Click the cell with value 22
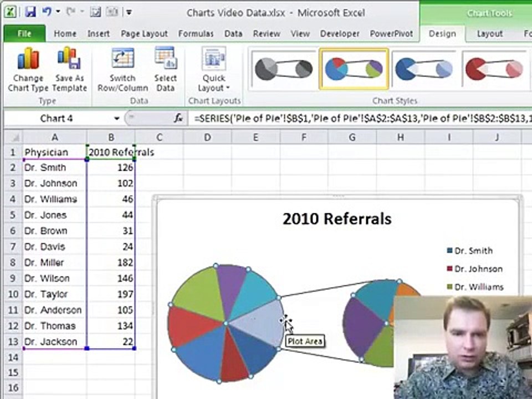This screenshot has width=532, height=399. click(x=111, y=341)
